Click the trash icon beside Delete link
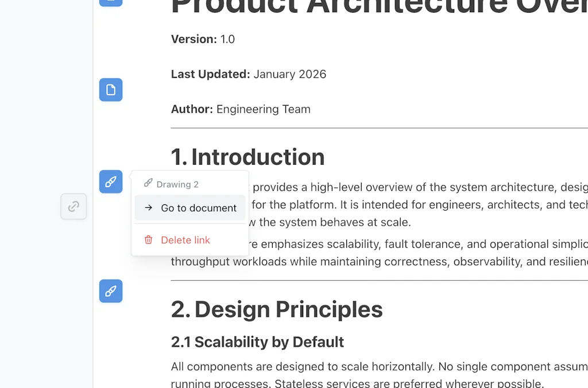Viewport: 588px width, 388px height. coord(148,240)
